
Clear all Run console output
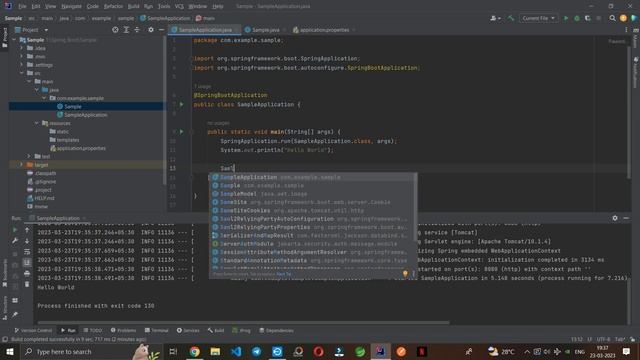[27, 284]
